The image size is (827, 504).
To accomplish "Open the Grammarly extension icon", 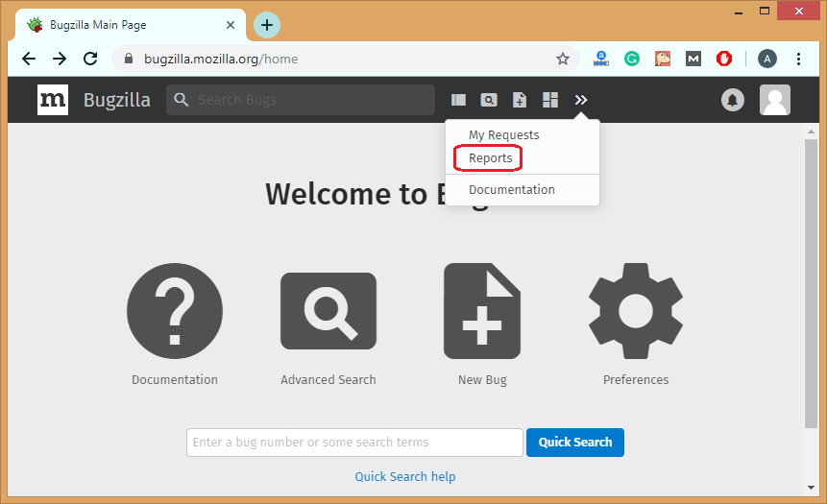I will click(x=632, y=59).
